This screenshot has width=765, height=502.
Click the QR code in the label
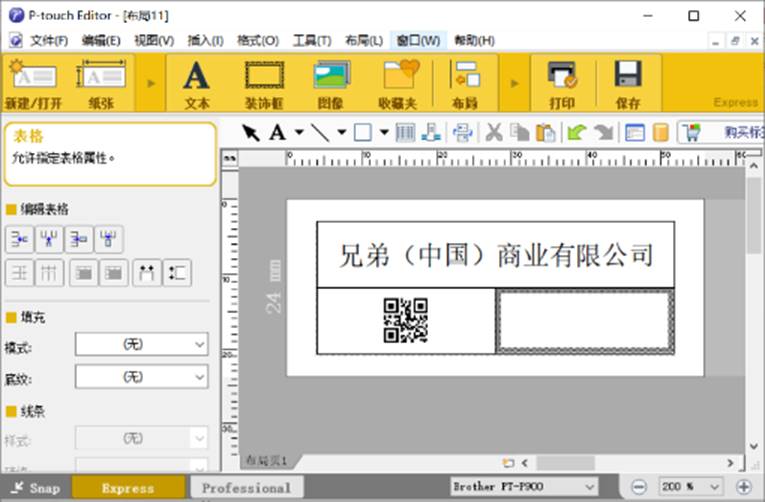405,321
